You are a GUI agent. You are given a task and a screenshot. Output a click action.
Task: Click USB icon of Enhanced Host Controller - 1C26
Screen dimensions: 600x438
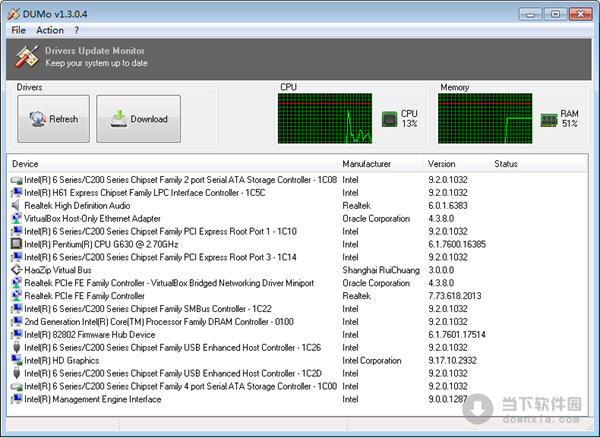click(x=16, y=347)
